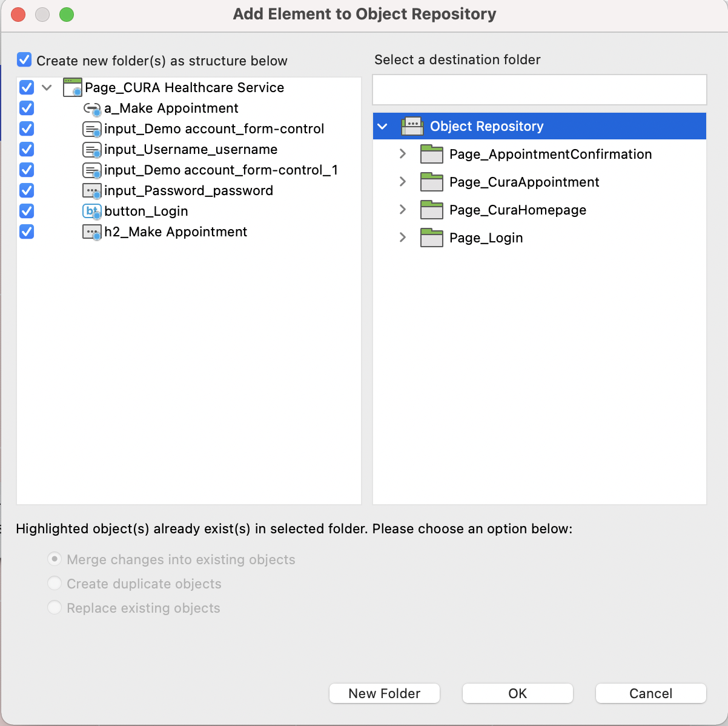Click the h2_Make Appointment element icon
The width and height of the screenshot is (728, 726).
click(91, 232)
